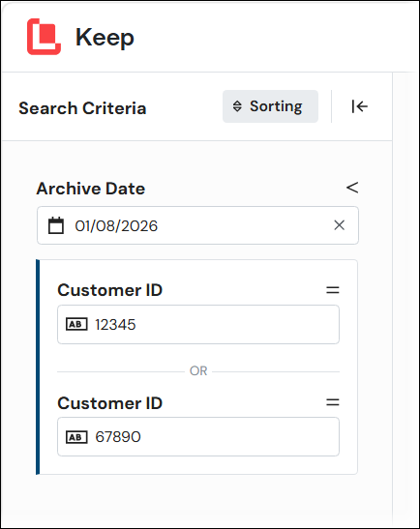The image size is (420, 529).
Task: Change the equals operator for Customer ID 12345
Action: click(x=333, y=290)
